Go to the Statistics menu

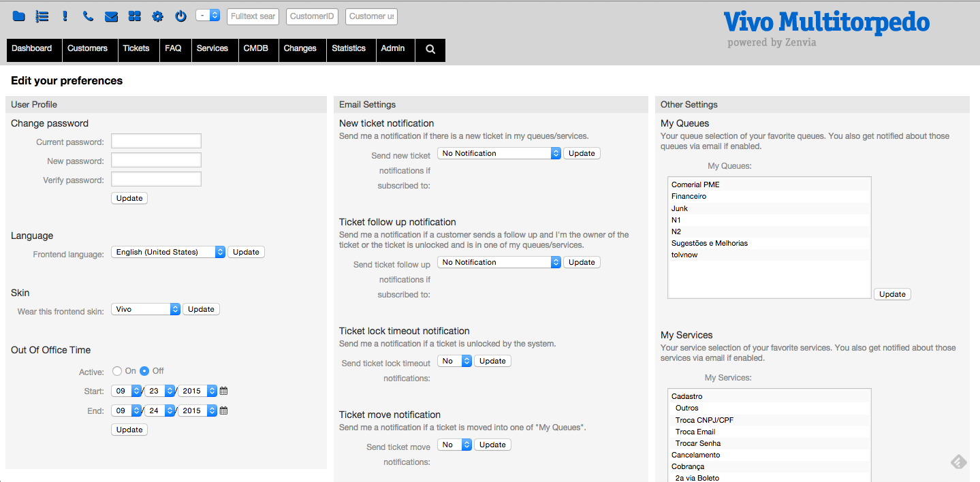click(349, 49)
